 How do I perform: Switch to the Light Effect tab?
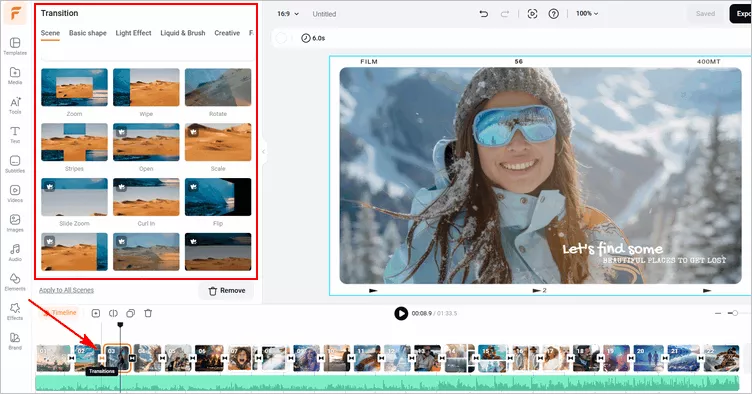pos(133,33)
